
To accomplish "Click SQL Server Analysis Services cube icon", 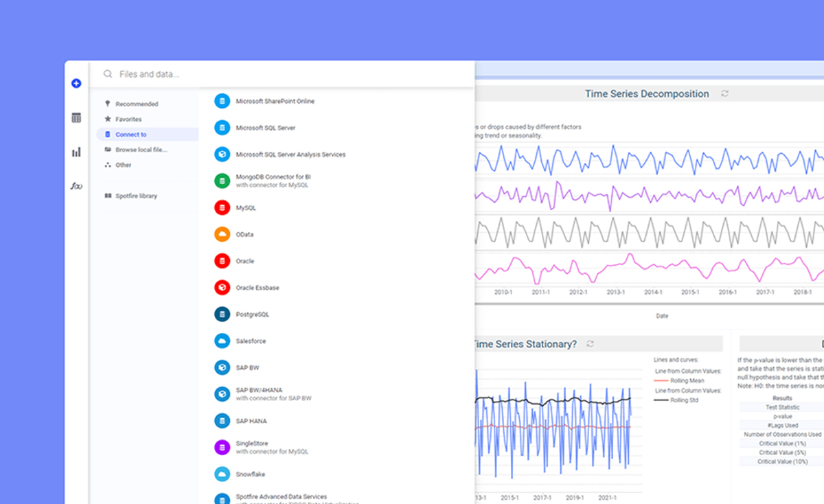I will (x=221, y=154).
